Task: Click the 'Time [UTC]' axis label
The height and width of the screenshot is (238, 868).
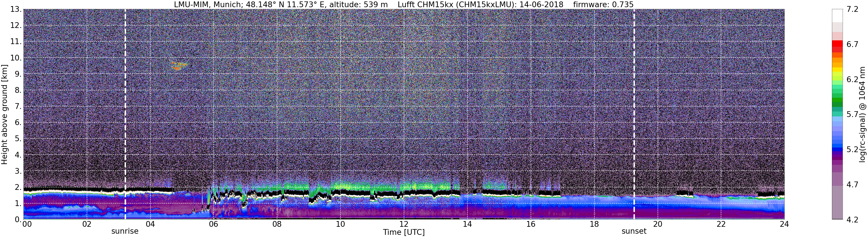Action: tap(404, 232)
